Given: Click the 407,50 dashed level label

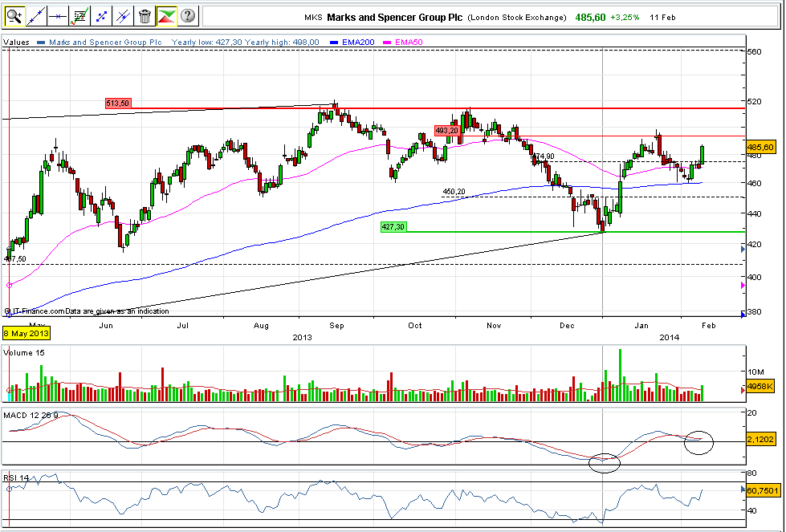Looking at the screenshot, I should (x=15, y=259).
